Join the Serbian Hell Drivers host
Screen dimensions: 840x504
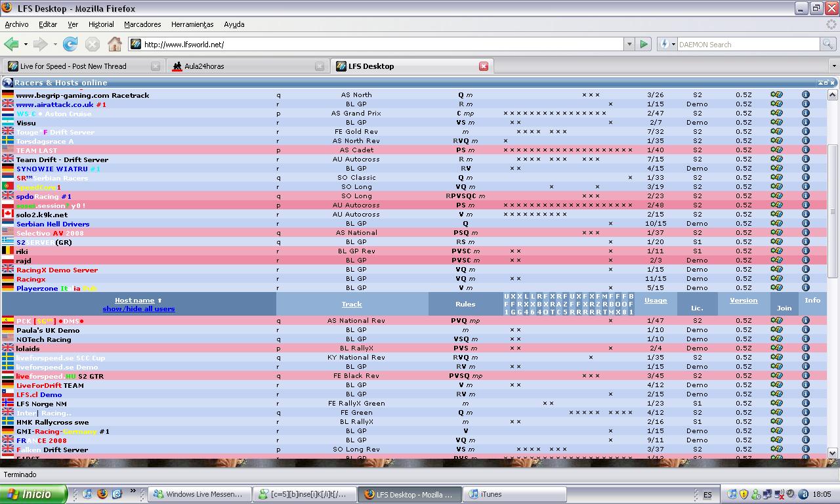776,224
